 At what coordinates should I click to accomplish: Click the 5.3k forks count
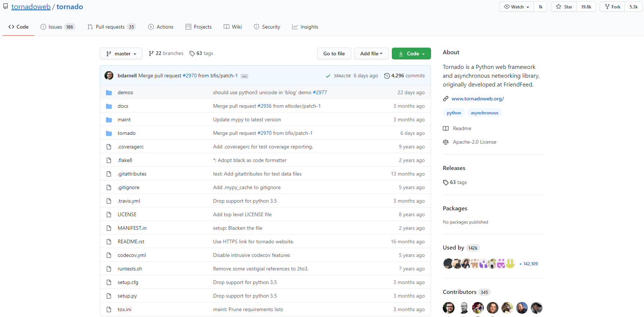634,7
